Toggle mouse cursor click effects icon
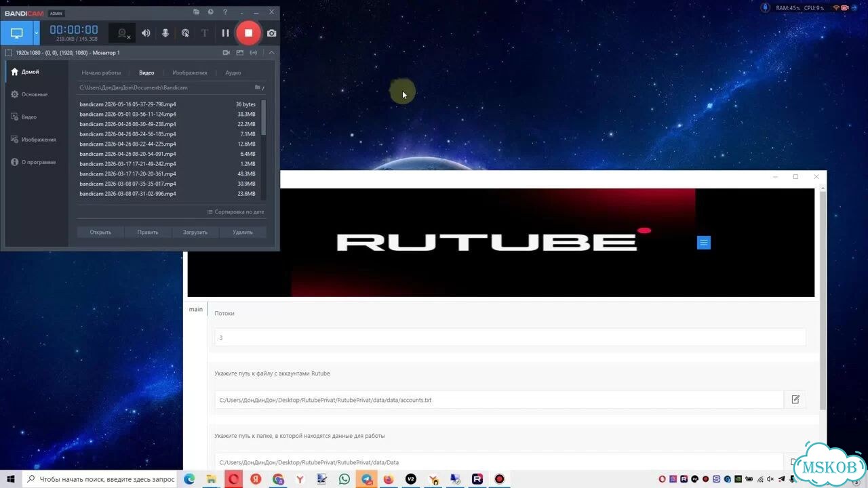The image size is (868, 488). point(185,33)
